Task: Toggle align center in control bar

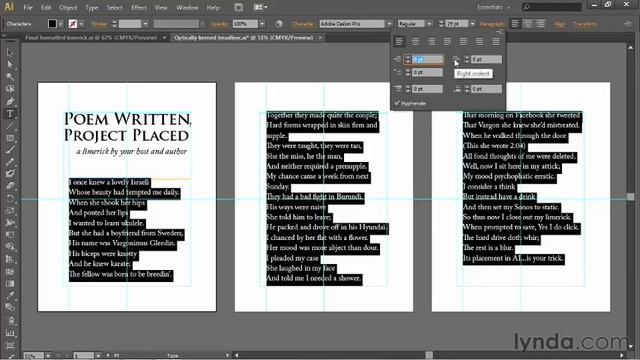Action: (x=528, y=24)
